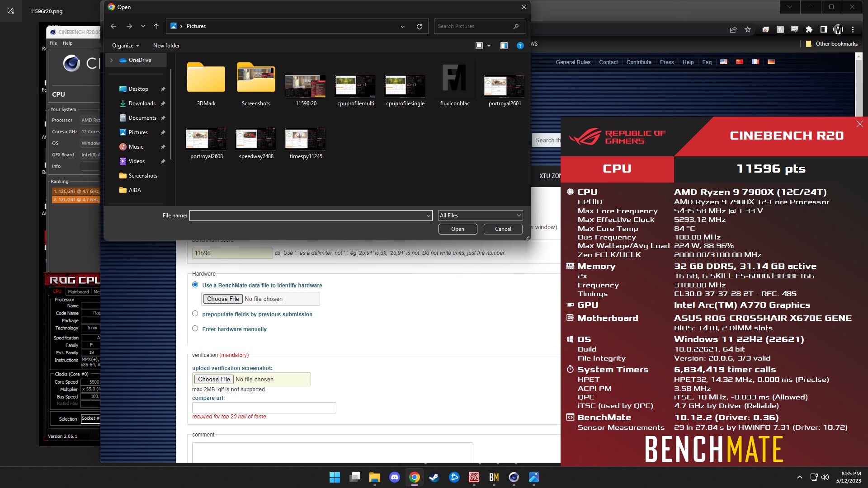Go back in the Open dialog
This screenshot has width=868, height=488.
pos(113,26)
